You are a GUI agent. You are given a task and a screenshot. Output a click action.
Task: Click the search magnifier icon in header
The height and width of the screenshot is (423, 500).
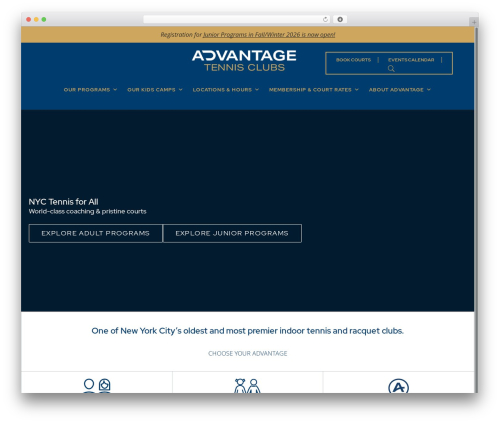click(x=391, y=69)
